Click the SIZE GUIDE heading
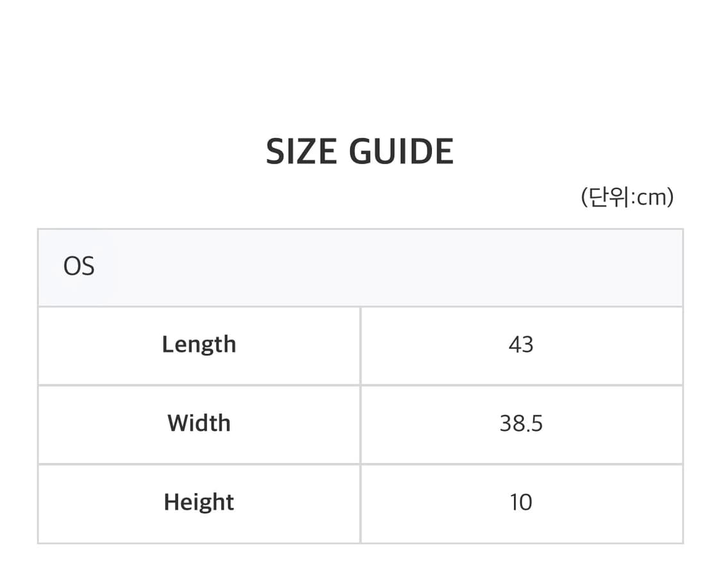This screenshot has height=588, width=721. coord(360,152)
